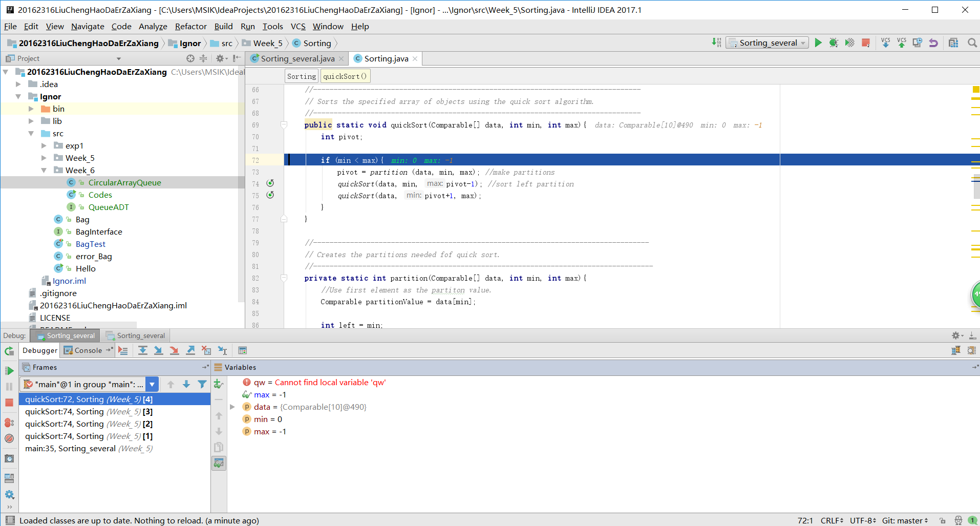This screenshot has height=526, width=980.
Task: Open Evaluate Expression calculator icon
Action: pos(243,350)
